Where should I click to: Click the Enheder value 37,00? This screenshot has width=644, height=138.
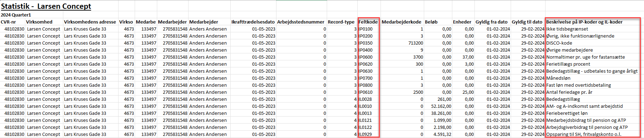click(x=468, y=57)
